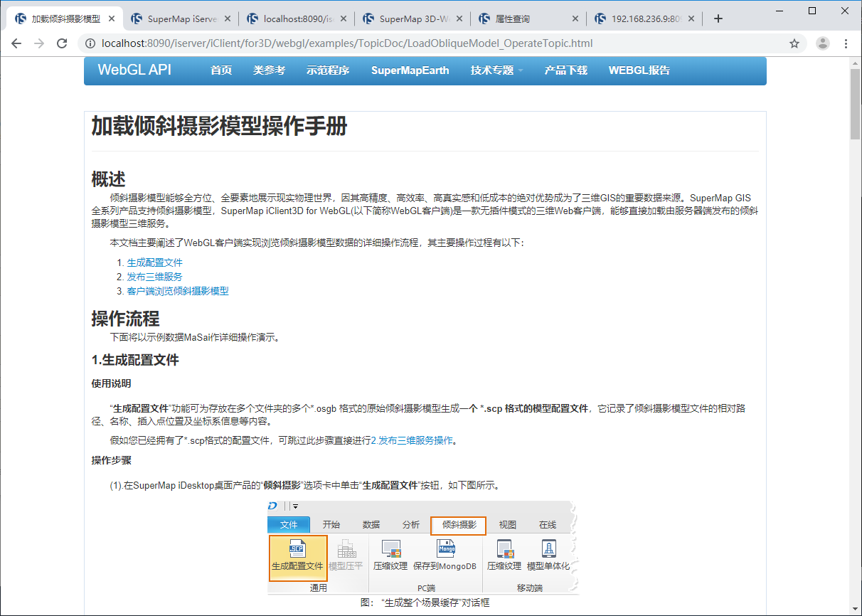Open 类参考 in the navigation bar

pyautogui.click(x=269, y=70)
